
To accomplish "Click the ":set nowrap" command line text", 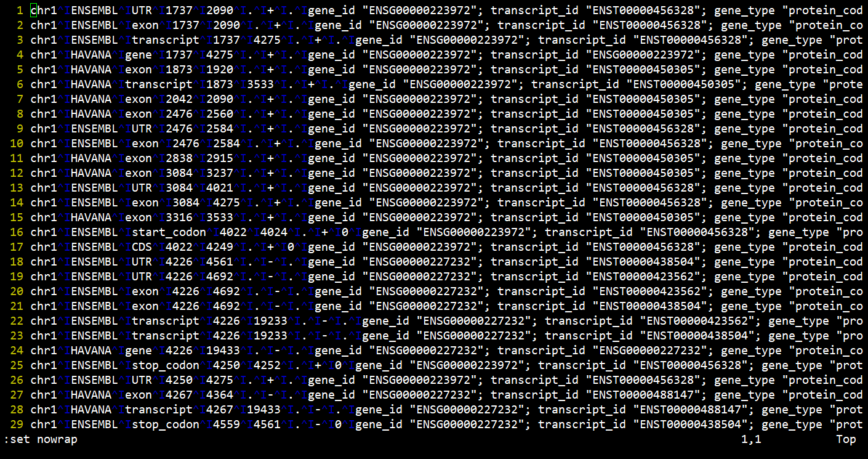I will (x=41, y=439).
